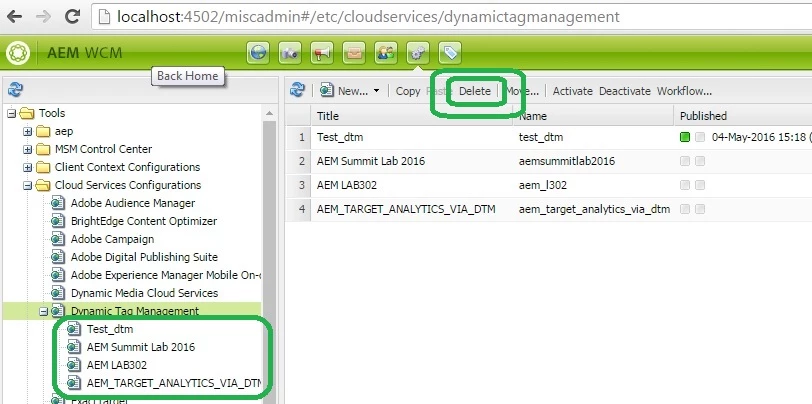Click the MSM Control Center folder icon
The height and width of the screenshot is (404, 812).
coord(44,149)
